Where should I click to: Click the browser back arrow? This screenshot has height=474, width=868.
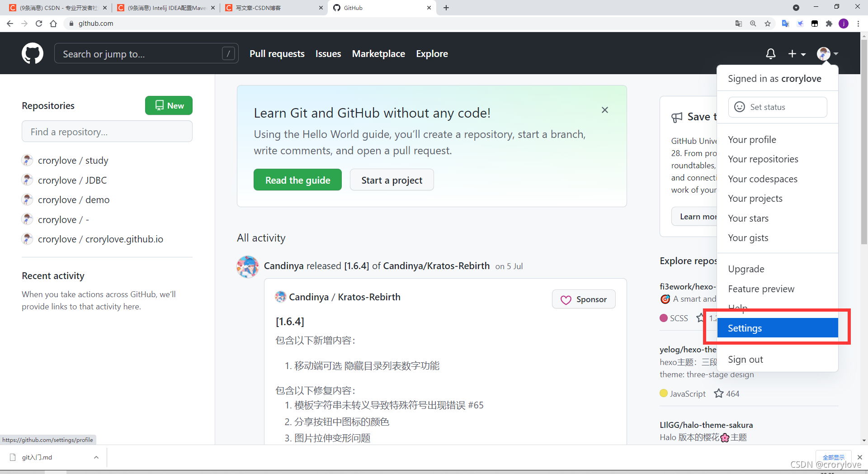10,24
